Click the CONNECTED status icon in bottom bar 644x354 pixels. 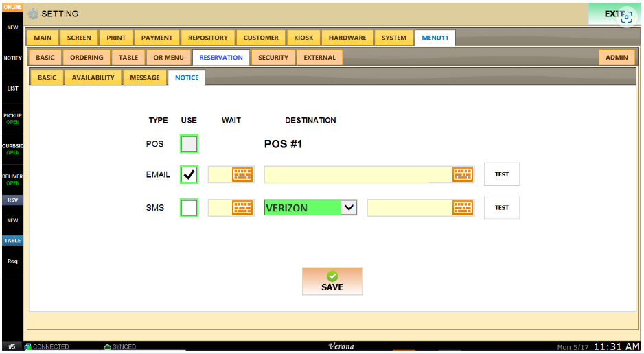(28, 347)
